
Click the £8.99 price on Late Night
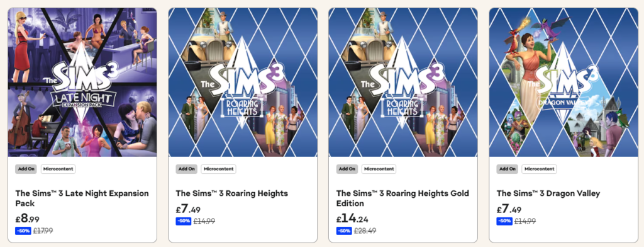pyautogui.click(x=28, y=219)
